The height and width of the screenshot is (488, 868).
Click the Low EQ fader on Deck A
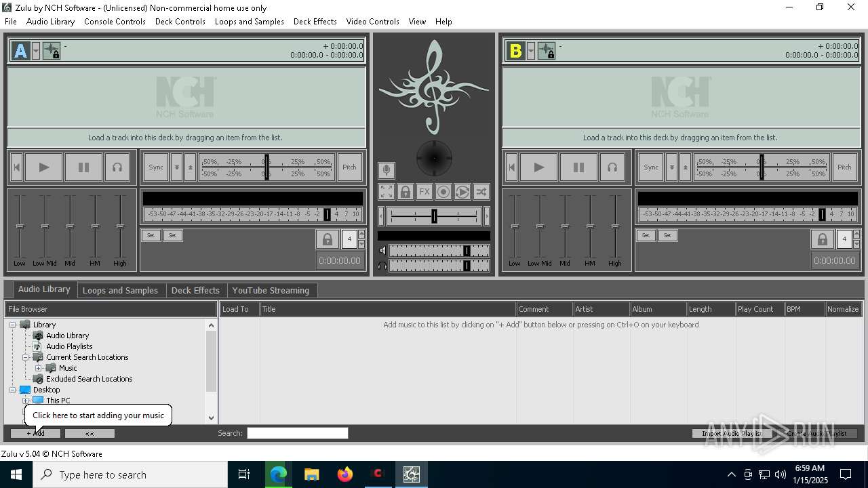(20, 226)
